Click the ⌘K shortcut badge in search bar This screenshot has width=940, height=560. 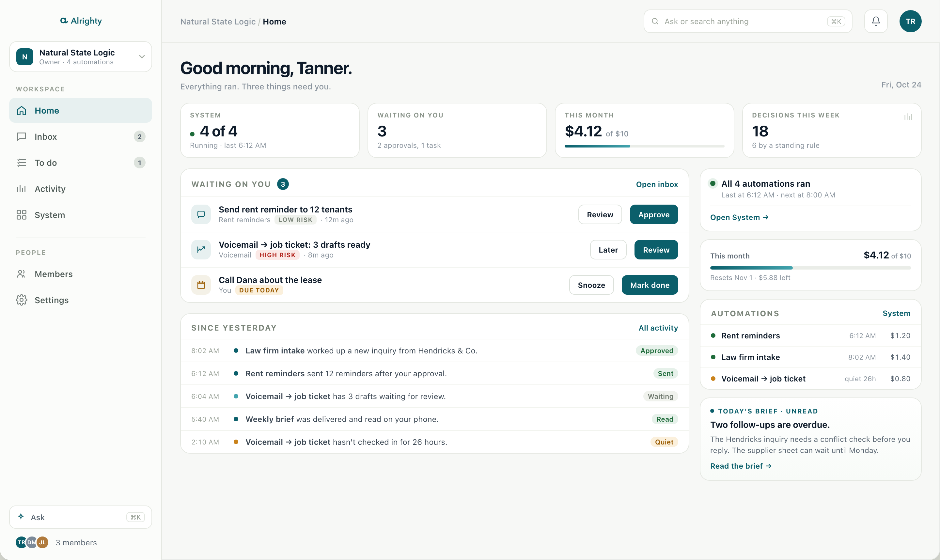click(836, 21)
